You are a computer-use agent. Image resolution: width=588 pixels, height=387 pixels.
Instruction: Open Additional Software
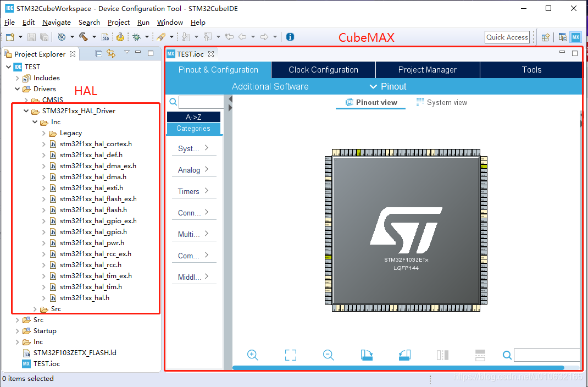(270, 86)
